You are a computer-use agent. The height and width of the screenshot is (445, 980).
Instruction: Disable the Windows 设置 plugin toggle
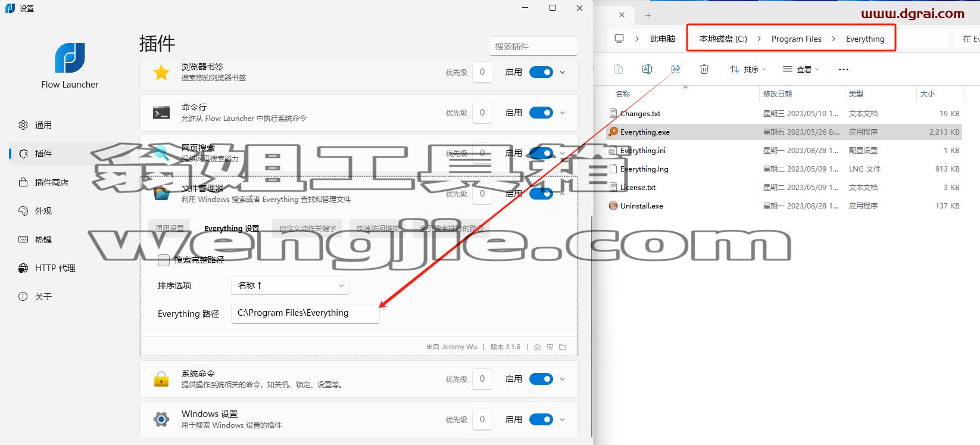click(x=541, y=419)
